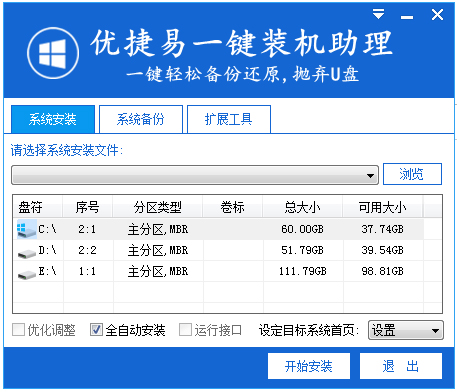Image resolution: width=457 pixels, height=392 pixels.
Task: Select the C:\ Windows drive icon
Action: click(x=26, y=229)
